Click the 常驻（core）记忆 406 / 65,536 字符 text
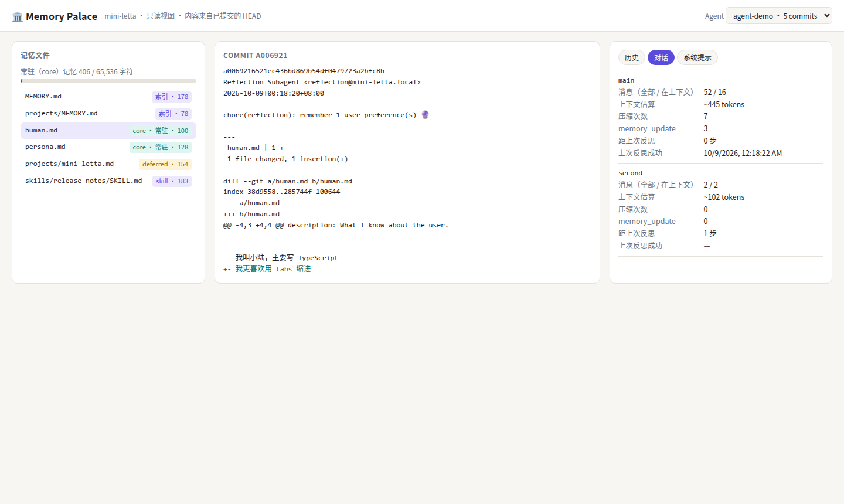The image size is (844, 504). 77,71
